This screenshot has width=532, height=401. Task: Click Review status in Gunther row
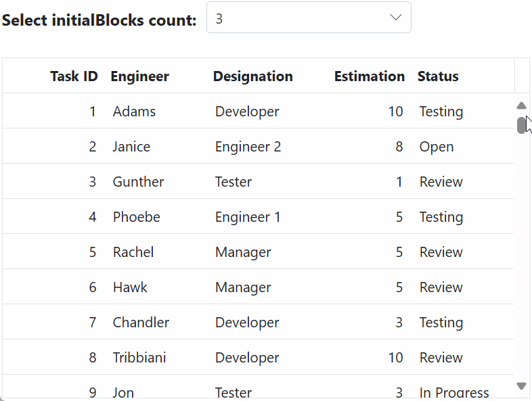point(441,182)
